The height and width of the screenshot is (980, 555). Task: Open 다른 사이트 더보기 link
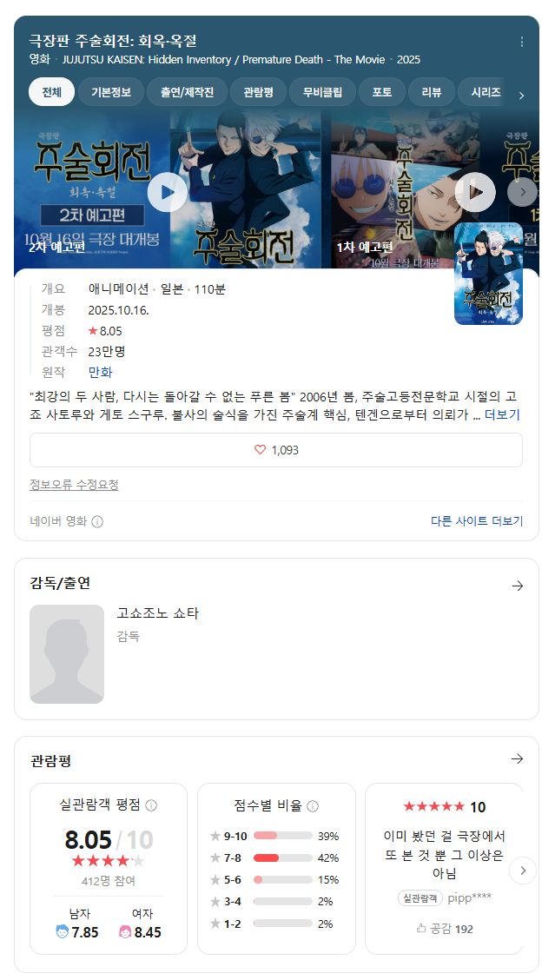click(477, 520)
